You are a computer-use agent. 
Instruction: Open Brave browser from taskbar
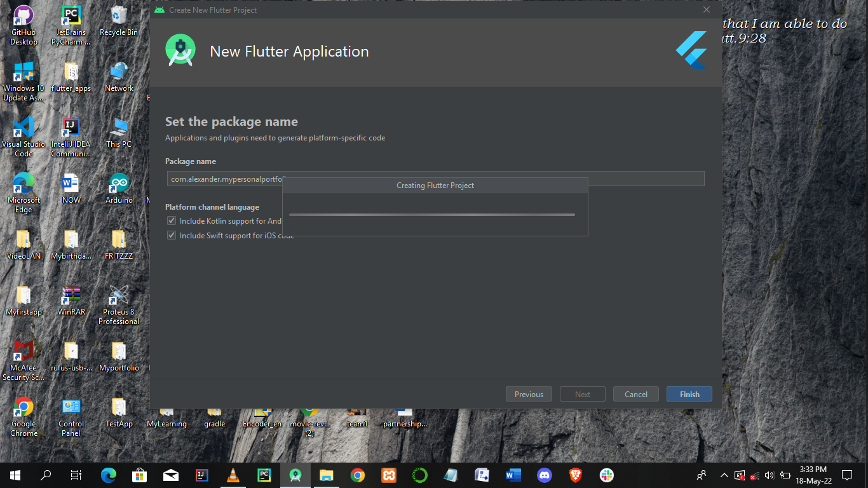tap(575, 475)
